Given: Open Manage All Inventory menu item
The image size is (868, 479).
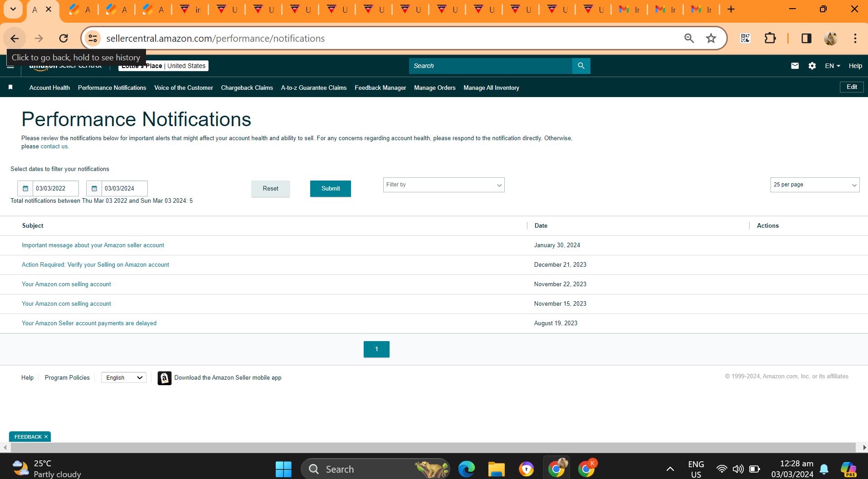Looking at the screenshot, I should (x=491, y=88).
